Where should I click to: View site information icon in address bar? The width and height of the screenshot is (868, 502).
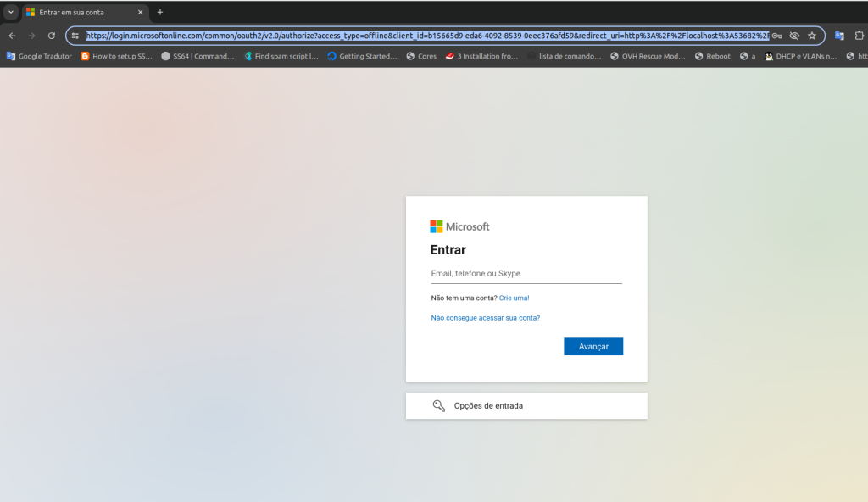point(75,36)
